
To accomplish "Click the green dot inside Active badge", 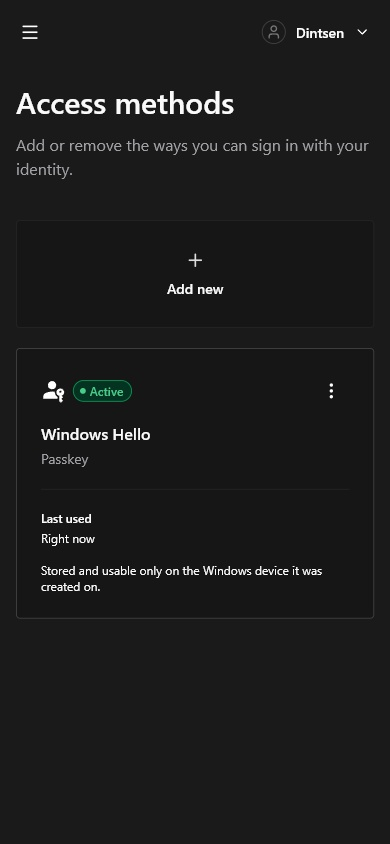I will click(x=83, y=391).
